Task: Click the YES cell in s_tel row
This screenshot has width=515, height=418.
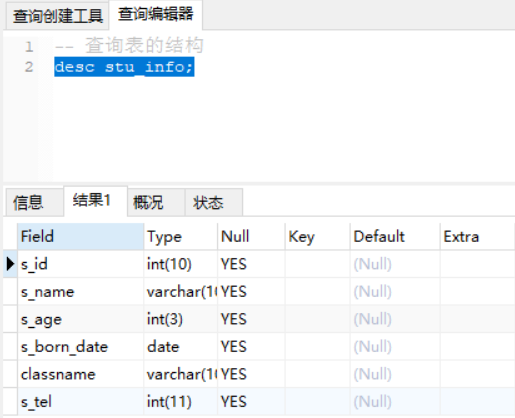Action: tap(251, 402)
